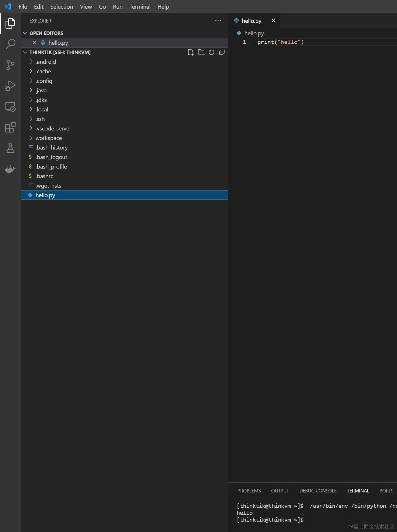Open the Remote Explorer icon

click(x=10, y=107)
